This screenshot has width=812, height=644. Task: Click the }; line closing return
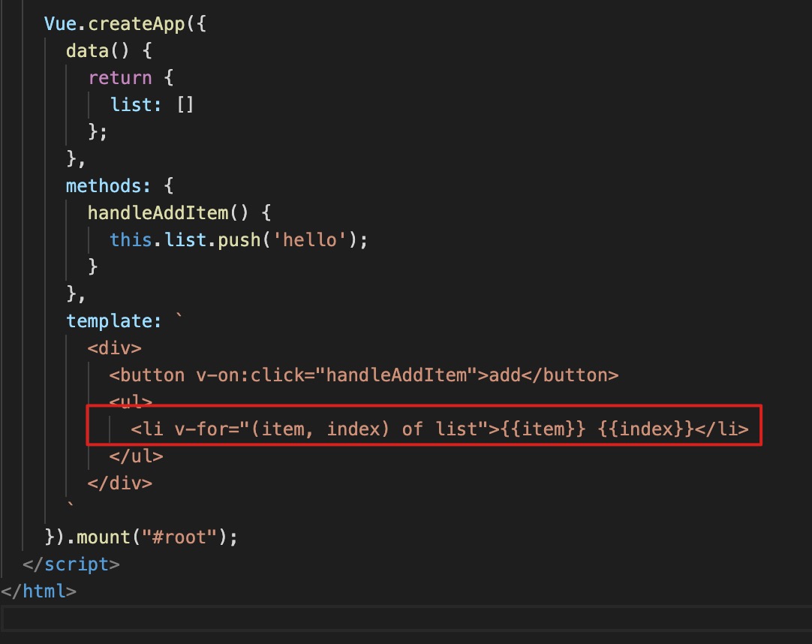[x=98, y=131]
